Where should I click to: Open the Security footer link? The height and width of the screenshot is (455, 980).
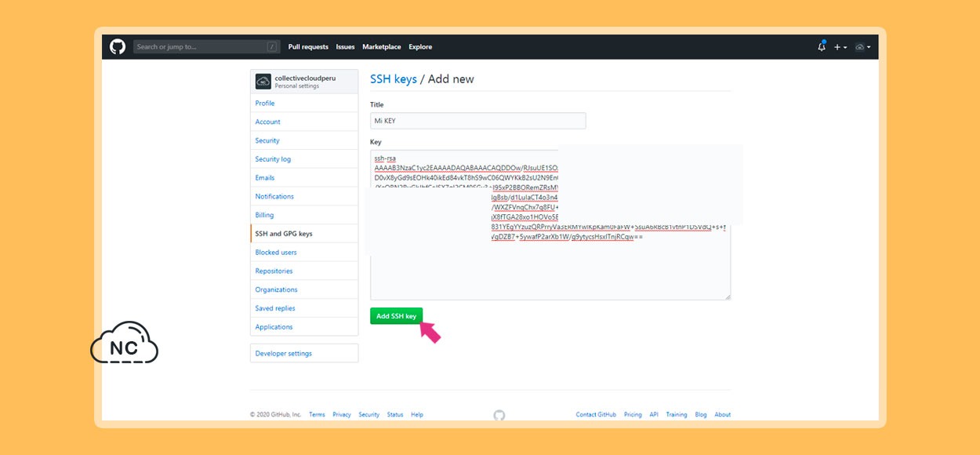369,415
